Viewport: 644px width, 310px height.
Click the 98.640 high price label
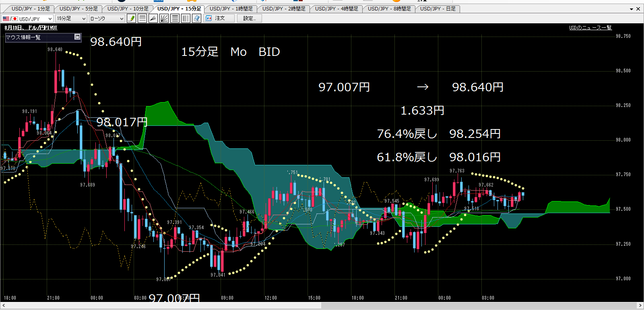point(55,49)
